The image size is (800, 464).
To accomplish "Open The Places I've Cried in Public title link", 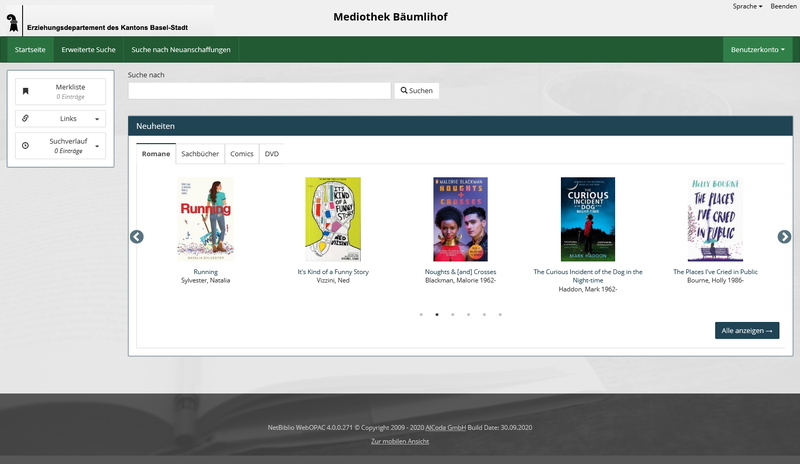I will [715, 272].
